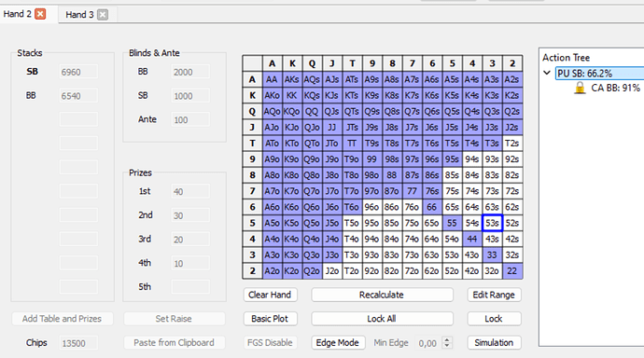The width and height of the screenshot is (644, 358).
Task: Start the Simulation
Action: pos(494,342)
